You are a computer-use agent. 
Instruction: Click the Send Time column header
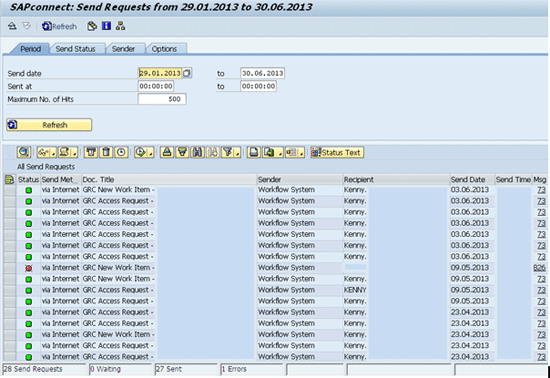coord(513,180)
